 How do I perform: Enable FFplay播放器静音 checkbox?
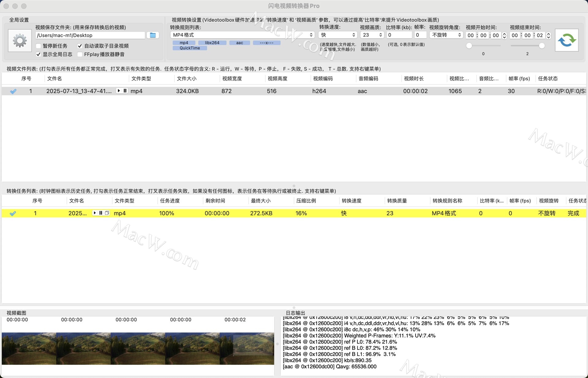click(x=80, y=54)
